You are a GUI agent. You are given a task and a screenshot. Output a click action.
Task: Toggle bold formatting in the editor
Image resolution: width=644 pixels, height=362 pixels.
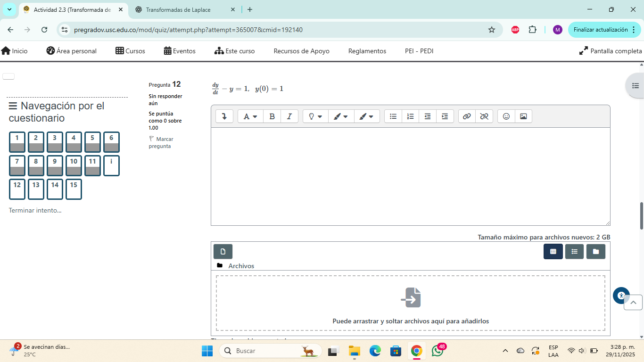(x=272, y=116)
